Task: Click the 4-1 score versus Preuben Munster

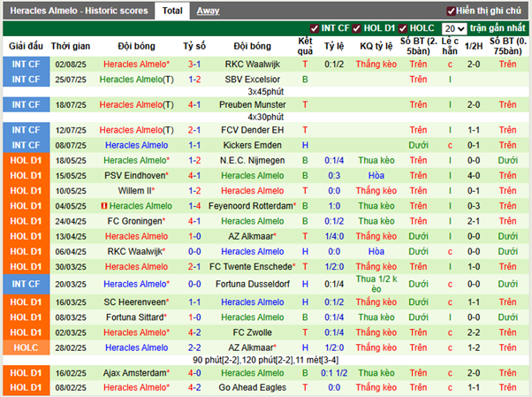Action: pos(194,104)
